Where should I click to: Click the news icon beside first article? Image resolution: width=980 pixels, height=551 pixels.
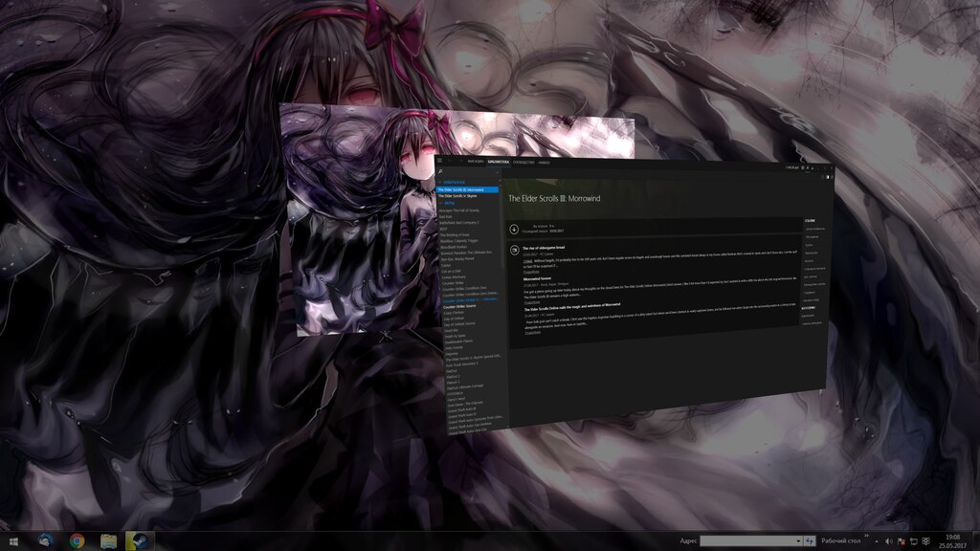(x=515, y=250)
